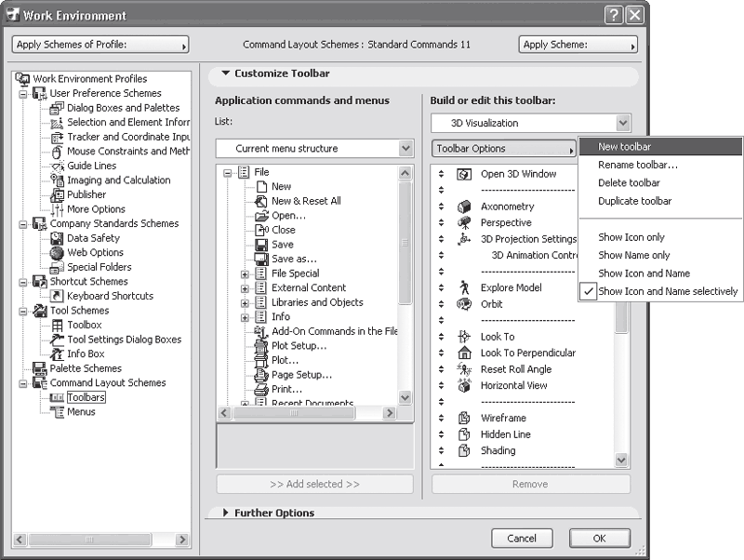Click the Add selected button
This screenshot has height=560, width=744.
click(x=314, y=484)
